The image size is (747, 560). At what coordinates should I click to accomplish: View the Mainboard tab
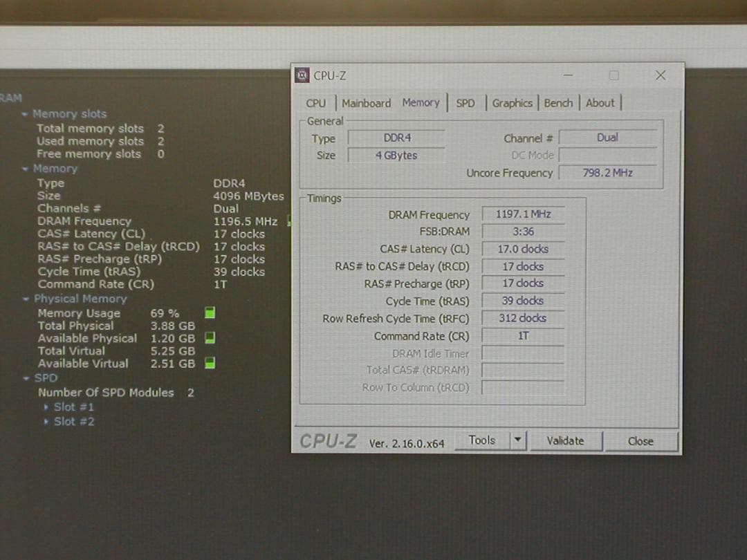366,102
